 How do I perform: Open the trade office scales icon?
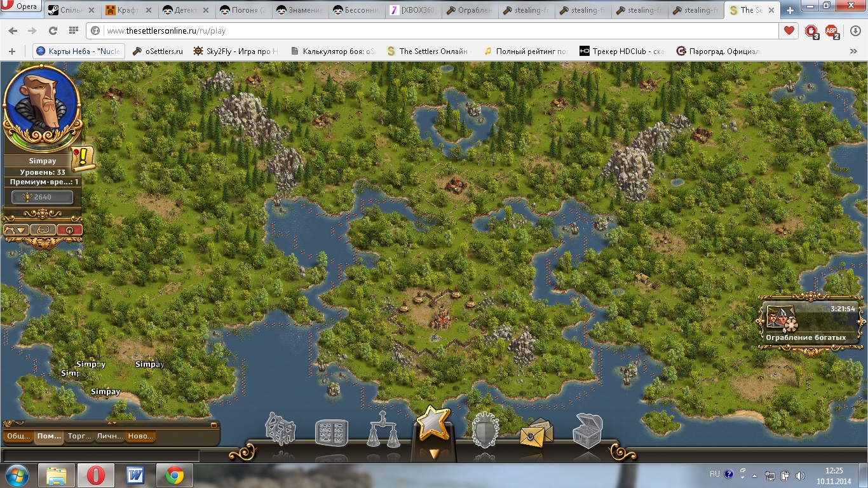[x=383, y=430]
